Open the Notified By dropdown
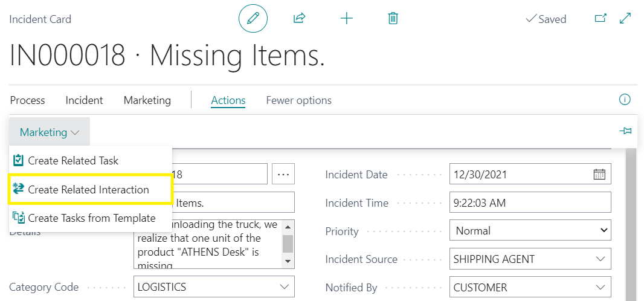The width and height of the screenshot is (644, 301). coord(600,287)
